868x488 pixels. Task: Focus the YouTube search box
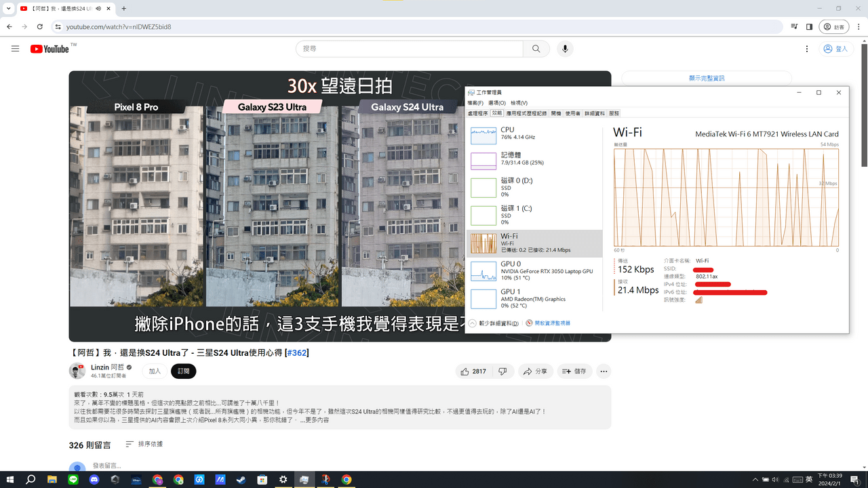(410, 49)
